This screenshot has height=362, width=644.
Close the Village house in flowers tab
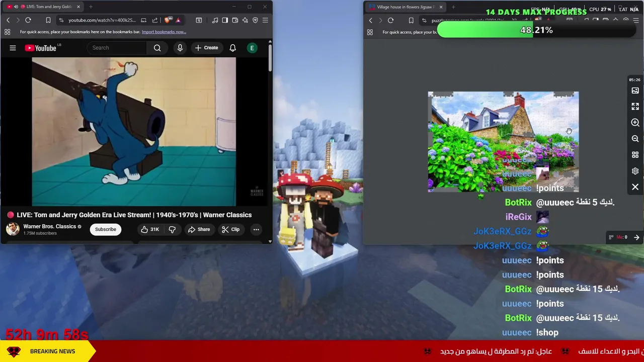(x=441, y=7)
